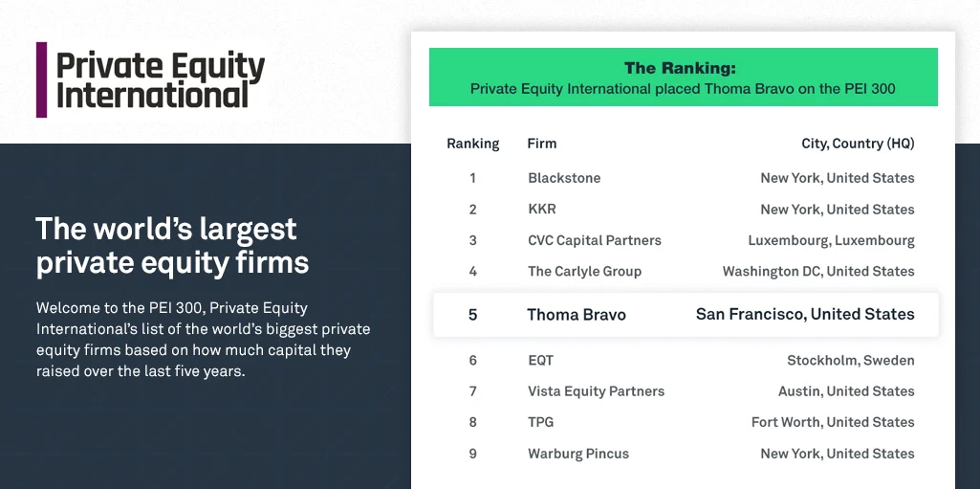Select the KKR row entry
The image size is (980, 489).
541,210
